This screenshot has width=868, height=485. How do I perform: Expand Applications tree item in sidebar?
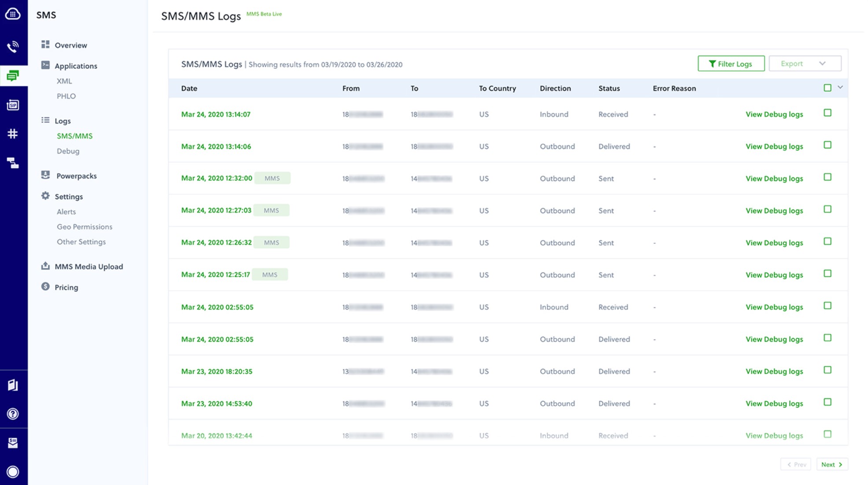pyautogui.click(x=76, y=66)
